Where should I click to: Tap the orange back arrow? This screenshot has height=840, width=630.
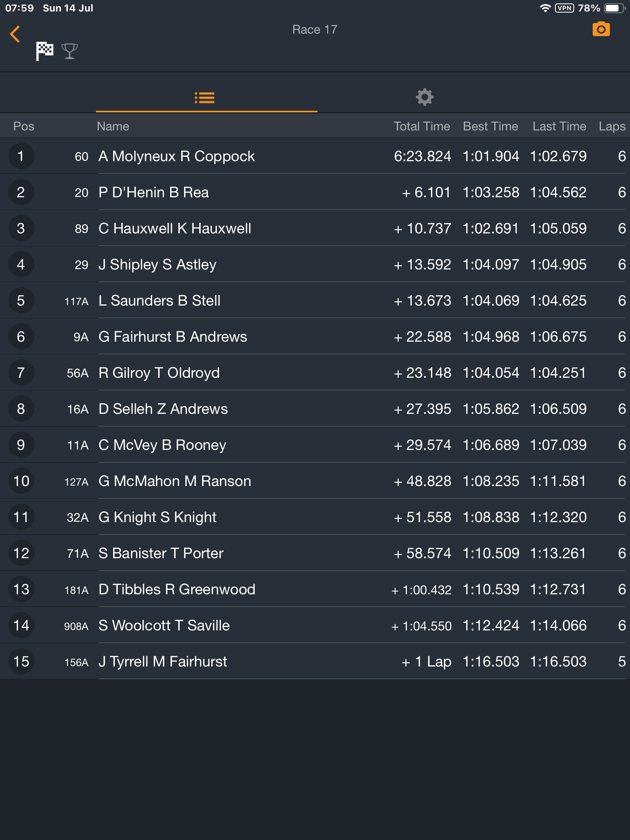(x=15, y=34)
